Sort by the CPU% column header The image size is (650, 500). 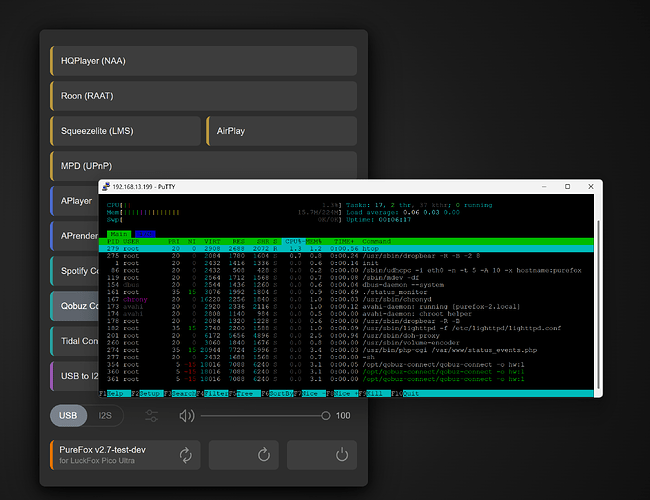294,241
